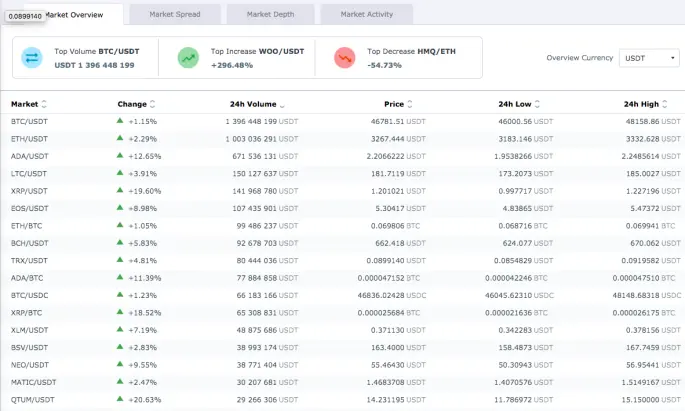Click green up arrow in MATIC/USDT row
This screenshot has height=411, width=685.
(120, 382)
